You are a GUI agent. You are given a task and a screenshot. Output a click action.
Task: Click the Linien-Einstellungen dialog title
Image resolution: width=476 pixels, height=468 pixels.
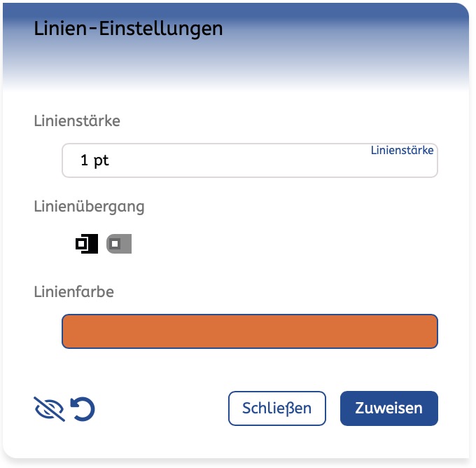(x=128, y=29)
